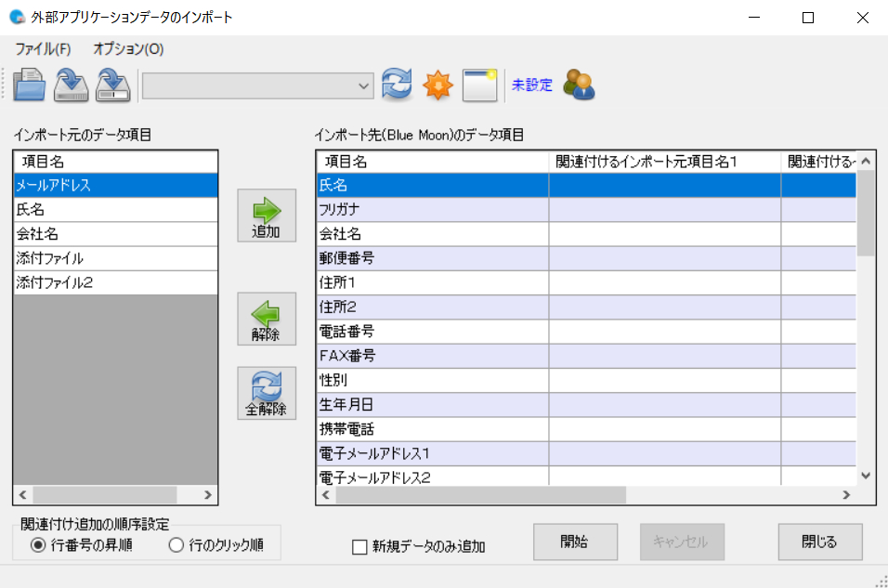Open the オプション(O) menu

tap(128, 48)
